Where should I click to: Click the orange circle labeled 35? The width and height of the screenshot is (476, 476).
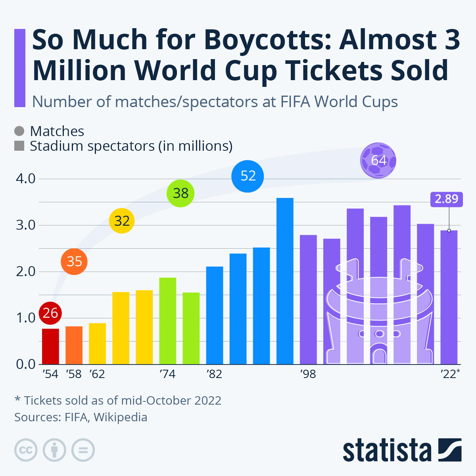[74, 261]
